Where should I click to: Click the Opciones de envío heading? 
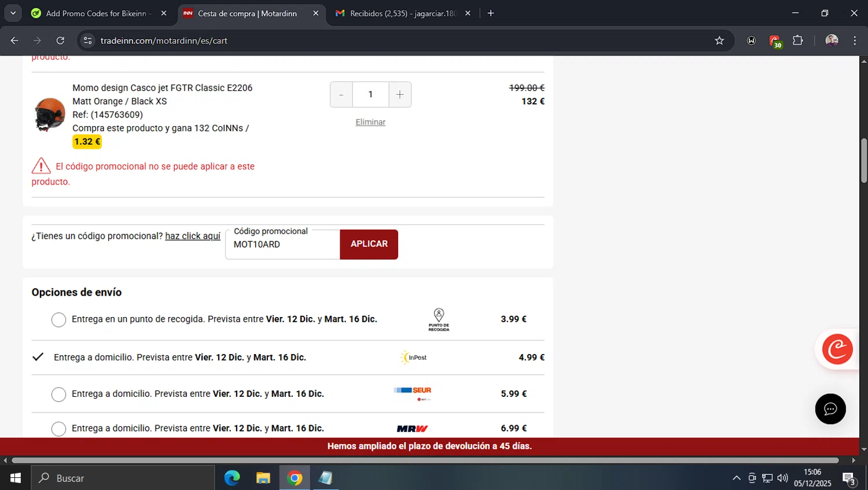click(76, 292)
